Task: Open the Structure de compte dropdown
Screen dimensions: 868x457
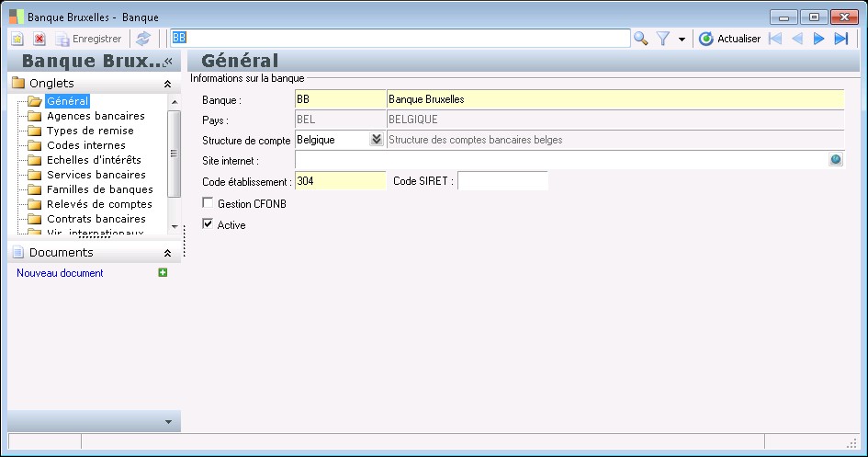Action: tap(377, 139)
